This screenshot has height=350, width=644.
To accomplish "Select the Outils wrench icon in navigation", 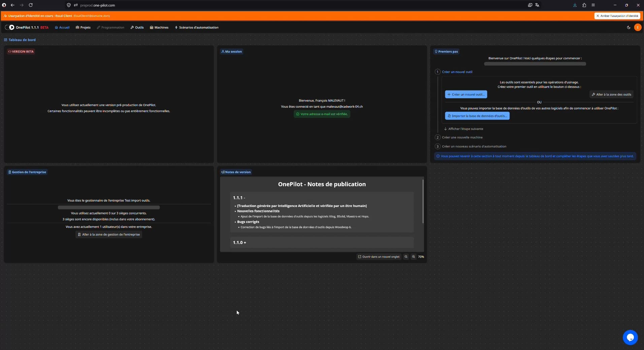I will [133, 27].
